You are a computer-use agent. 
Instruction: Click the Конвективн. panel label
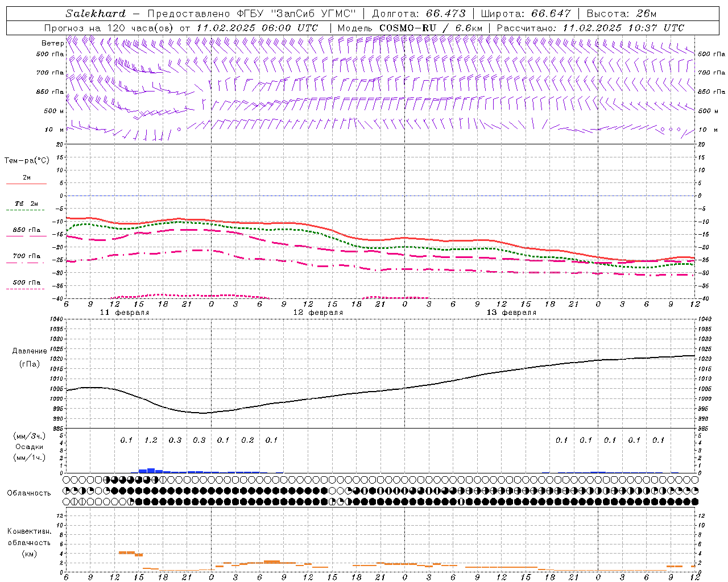[29, 531]
